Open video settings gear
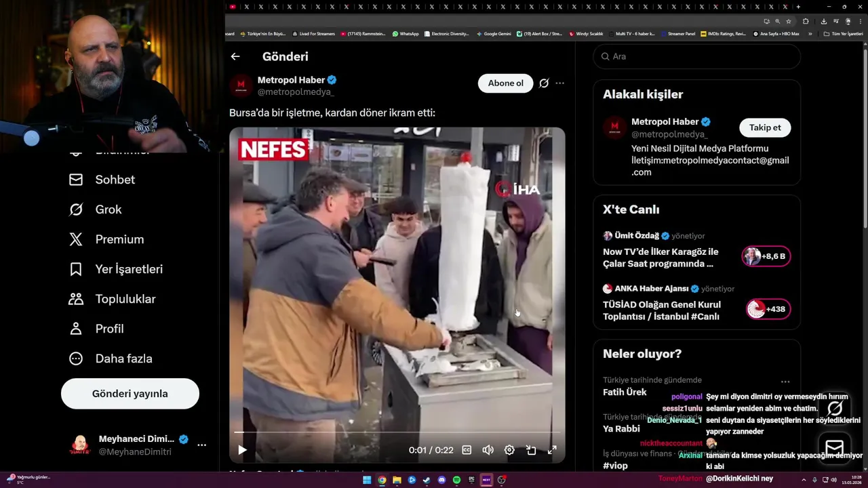This screenshot has height=488, width=868. 509,450
